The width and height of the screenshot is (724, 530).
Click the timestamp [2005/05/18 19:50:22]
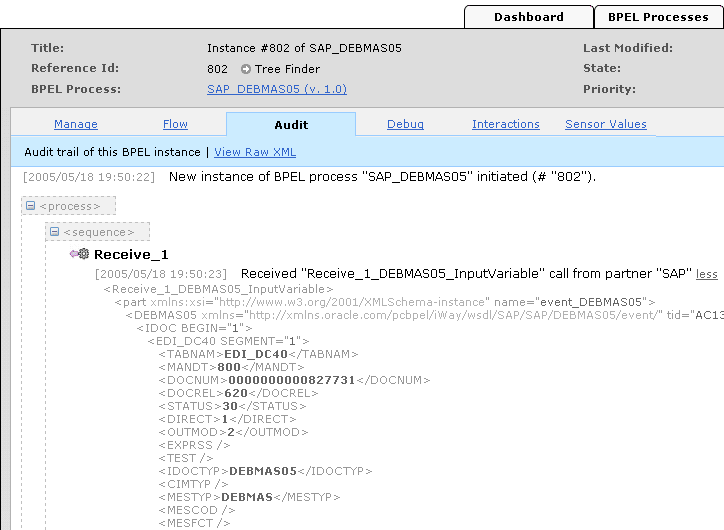89,177
